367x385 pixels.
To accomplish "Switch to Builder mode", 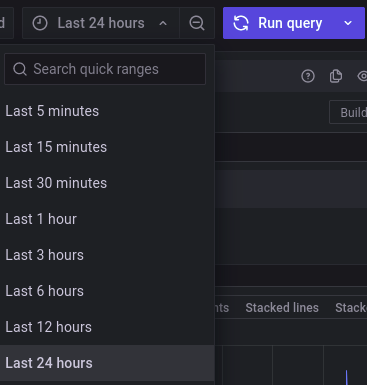I will click(x=348, y=112).
